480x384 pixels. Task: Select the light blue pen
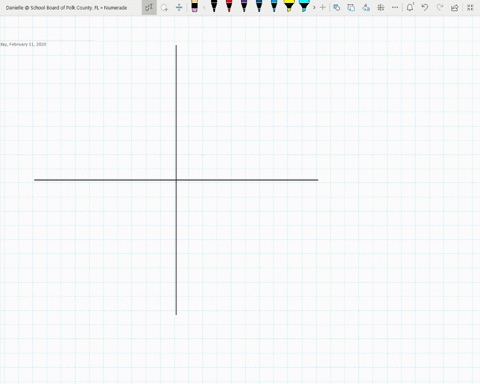(274, 6)
